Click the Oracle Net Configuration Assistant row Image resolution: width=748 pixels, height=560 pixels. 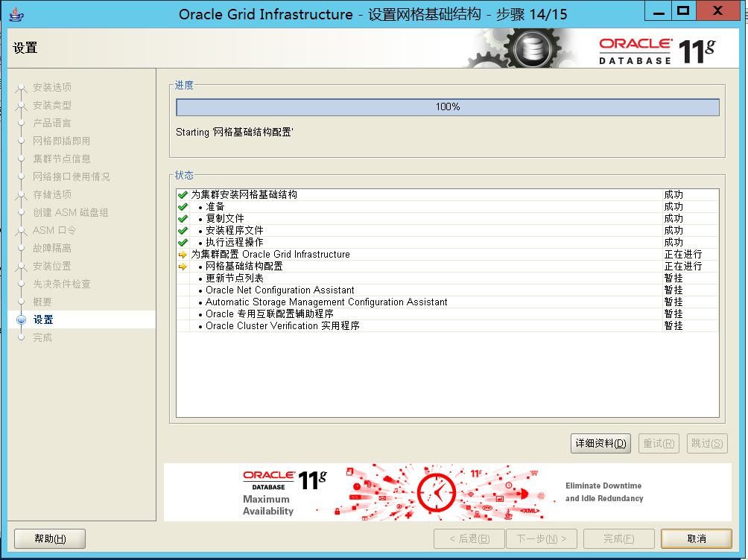click(448, 290)
